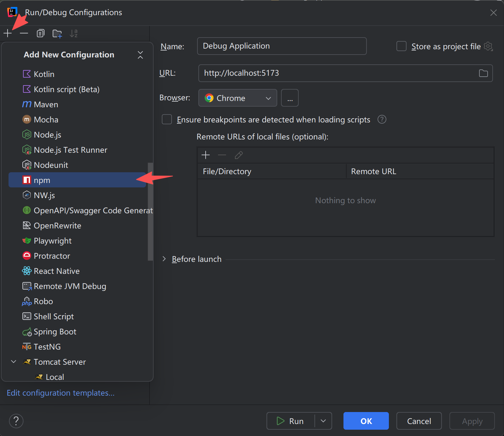Screen dimensions: 504x436
Task: Add a remote URL mapping row
Action: (206, 155)
